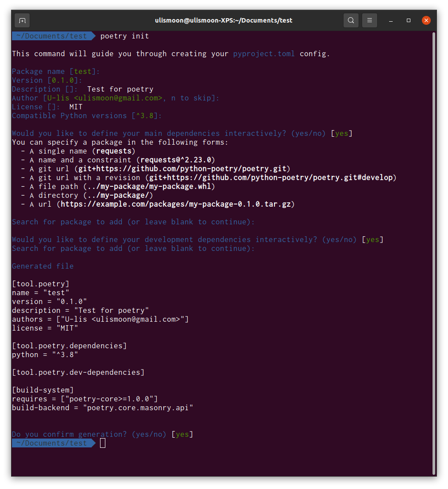The width and height of the screenshot is (448, 489).
Task: Click the 'description = "Test for poetry"' line
Action: coord(81,311)
